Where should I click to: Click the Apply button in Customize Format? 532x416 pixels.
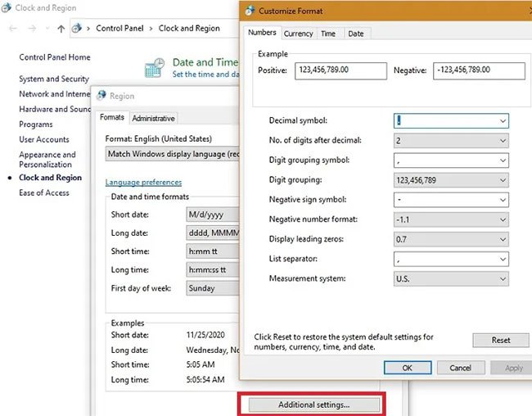(x=511, y=368)
